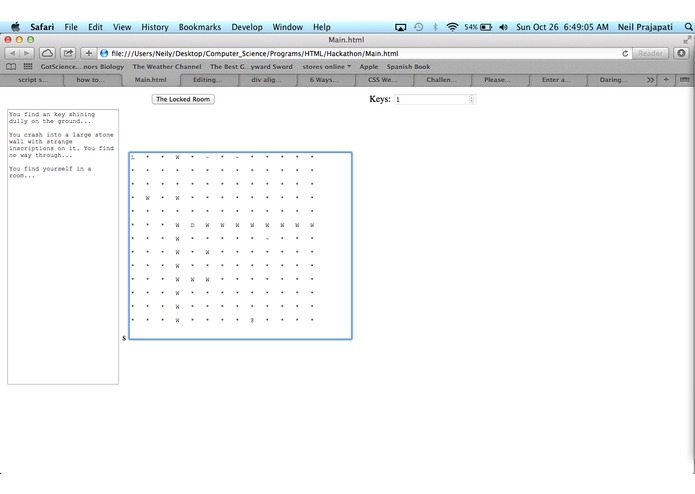Open the Spanish Book bookmark
695x494 pixels.
[408, 66]
